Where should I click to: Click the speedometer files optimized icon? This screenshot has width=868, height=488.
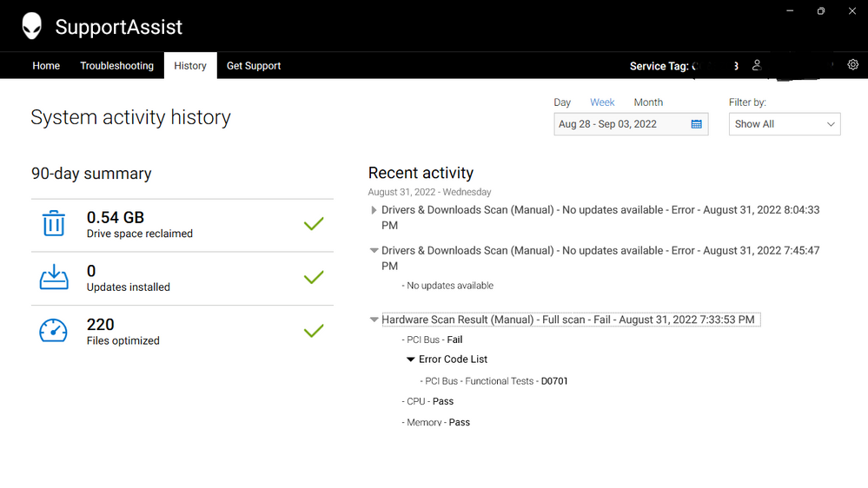[x=53, y=330]
